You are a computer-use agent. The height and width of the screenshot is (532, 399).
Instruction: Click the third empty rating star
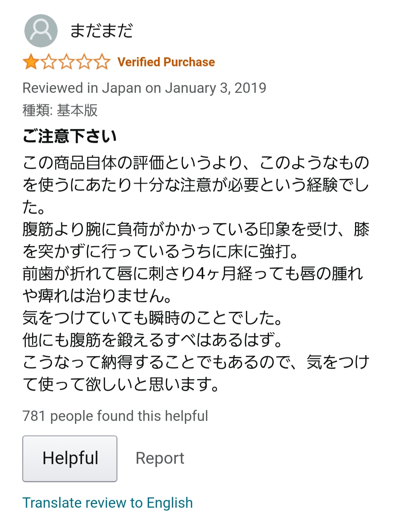[66, 62]
